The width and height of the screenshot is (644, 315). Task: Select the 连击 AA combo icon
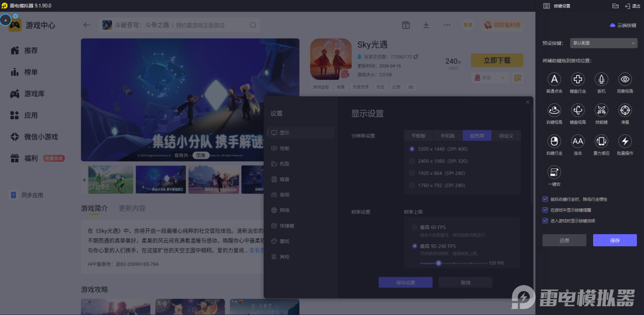pyautogui.click(x=578, y=141)
